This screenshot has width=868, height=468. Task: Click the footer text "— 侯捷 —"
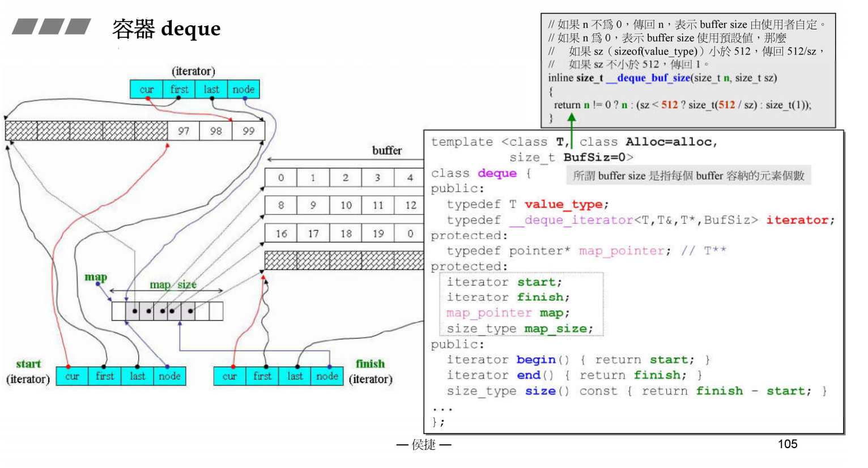424,445
